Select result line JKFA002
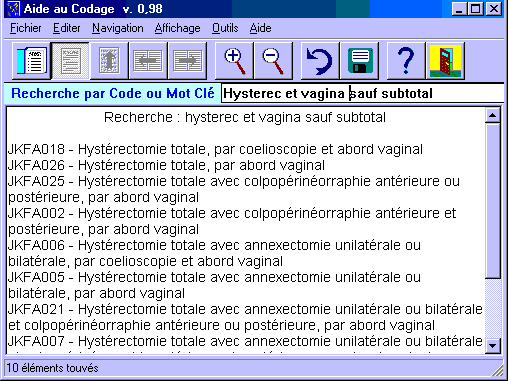Viewport: 508px width, 381px height. tap(232, 221)
